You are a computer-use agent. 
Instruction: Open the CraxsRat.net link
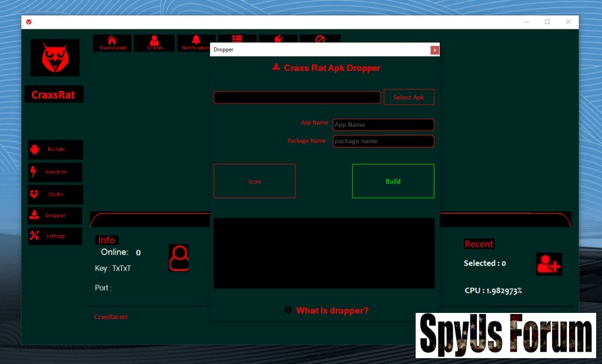pos(111,317)
